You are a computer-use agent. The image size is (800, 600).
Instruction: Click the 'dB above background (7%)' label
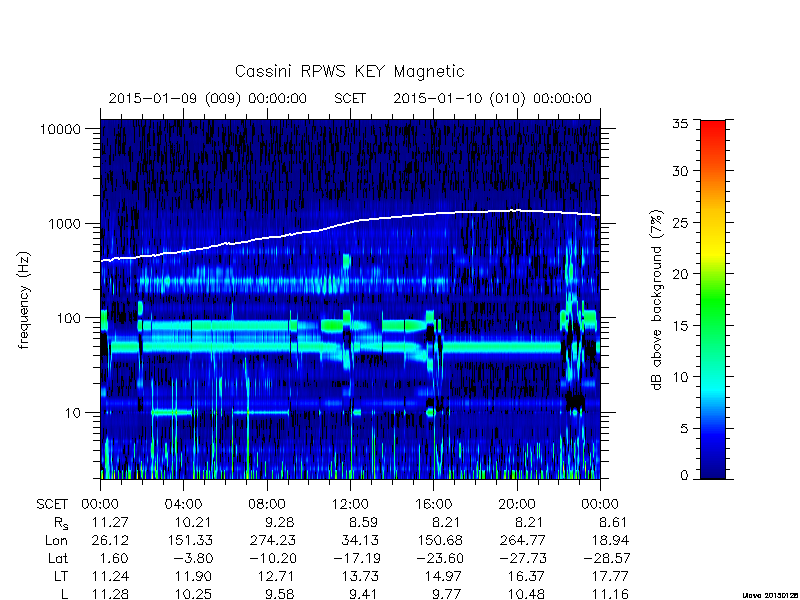[657, 300]
